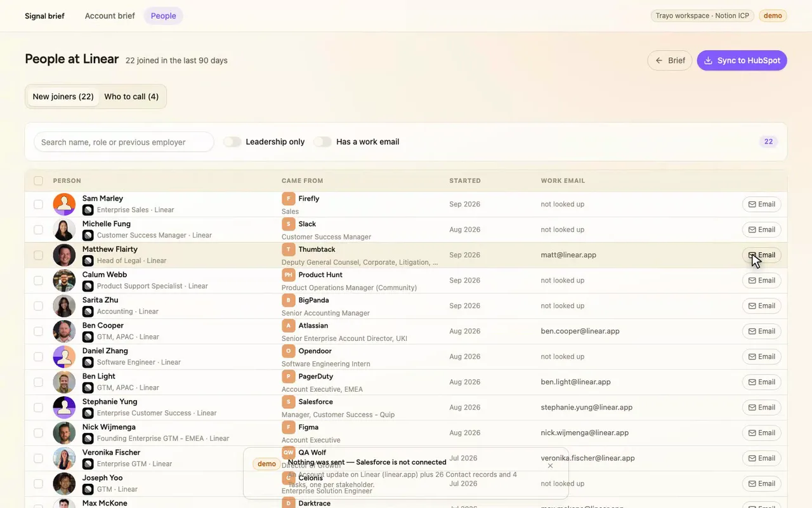
Task: Click nick.wijmenga@linear.app email address
Action: pyautogui.click(x=585, y=433)
